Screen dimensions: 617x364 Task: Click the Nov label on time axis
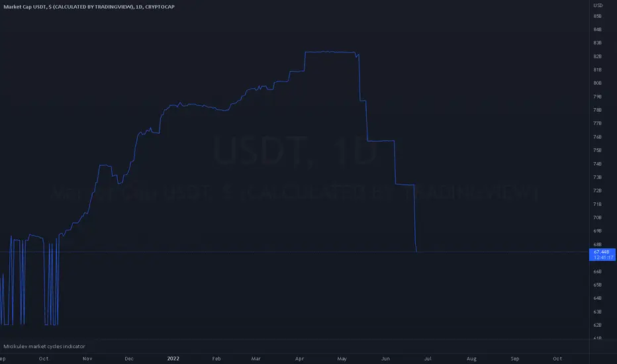point(87,359)
